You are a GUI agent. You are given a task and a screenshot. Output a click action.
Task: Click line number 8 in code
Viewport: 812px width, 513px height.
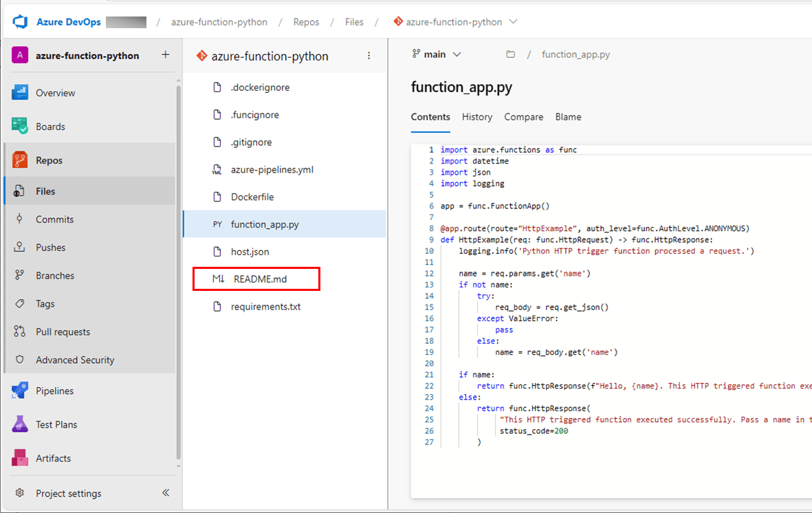(431, 228)
